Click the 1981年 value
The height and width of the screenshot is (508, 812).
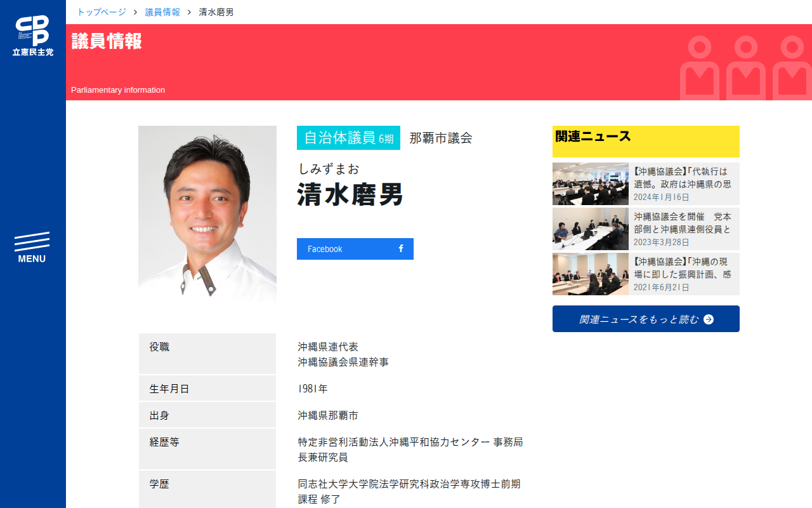point(313,389)
